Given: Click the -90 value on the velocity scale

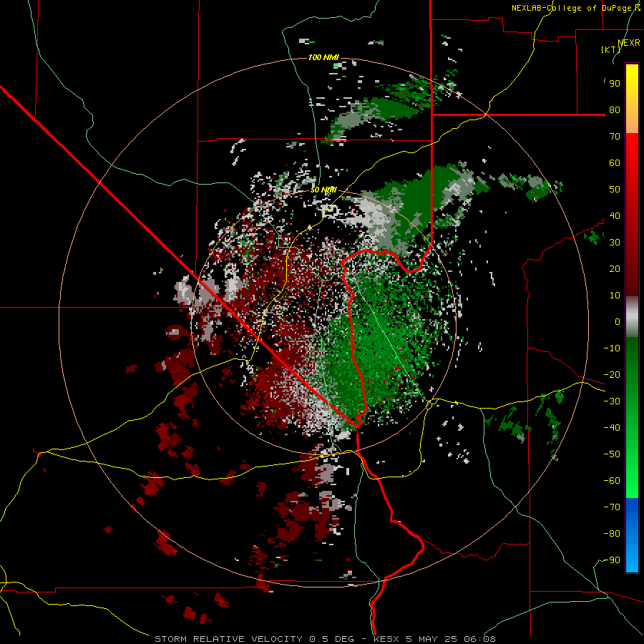Looking at the screenshot, I should 612,560.
